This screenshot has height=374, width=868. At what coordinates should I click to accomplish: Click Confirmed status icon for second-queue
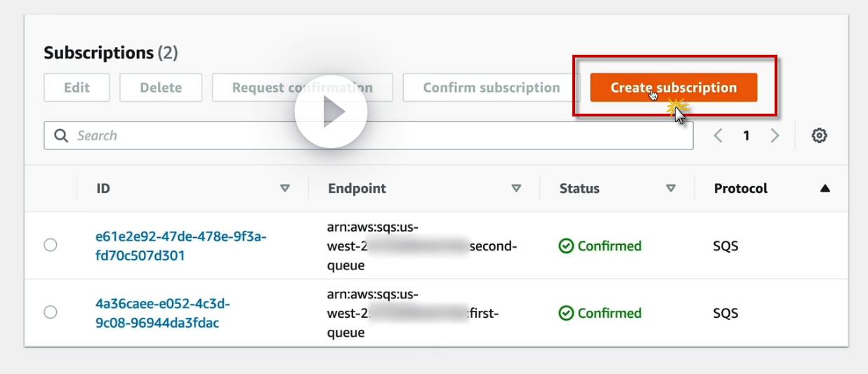[x=566, y=246]
